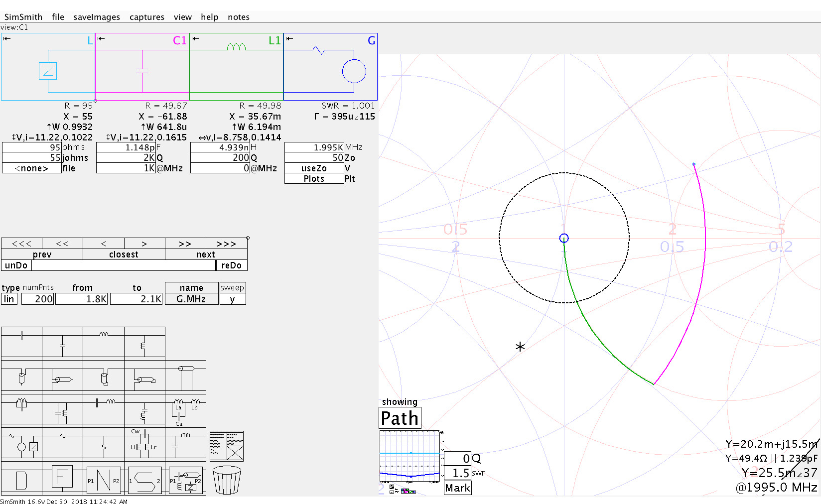Click the SWR plot thumbnail
This screenshot has height=504, width=821.
(410, 457)
